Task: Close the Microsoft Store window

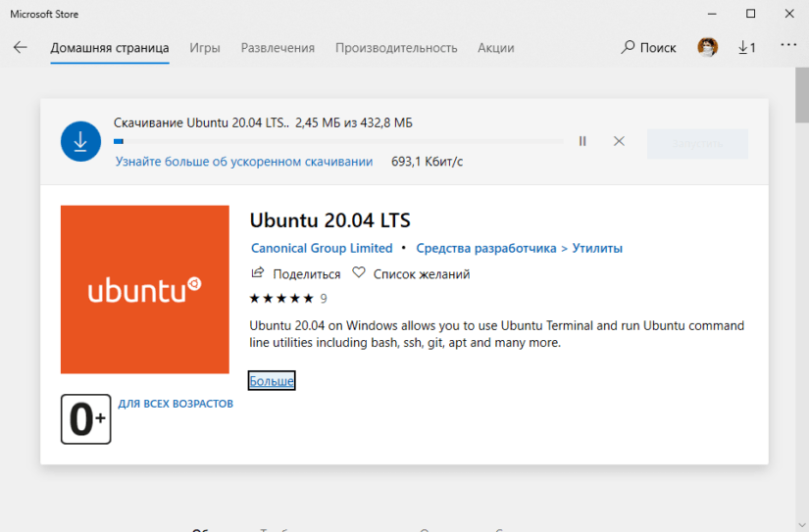Action: tap(789, 14)
